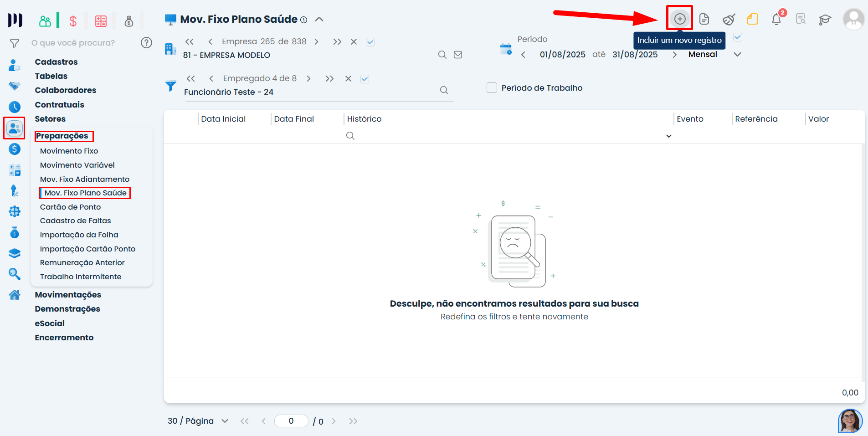
Task: Click the graduation cap training icon
Action: click(x=825, y=19)
